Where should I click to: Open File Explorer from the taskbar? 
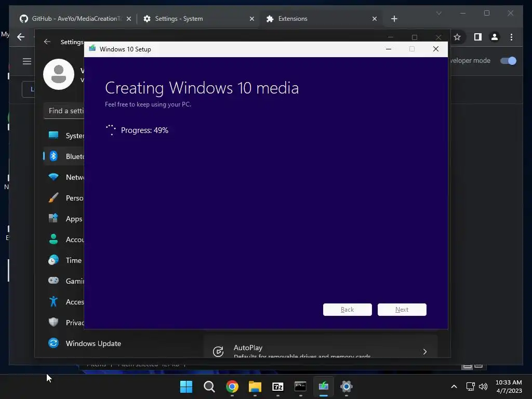tap(255, 387)
